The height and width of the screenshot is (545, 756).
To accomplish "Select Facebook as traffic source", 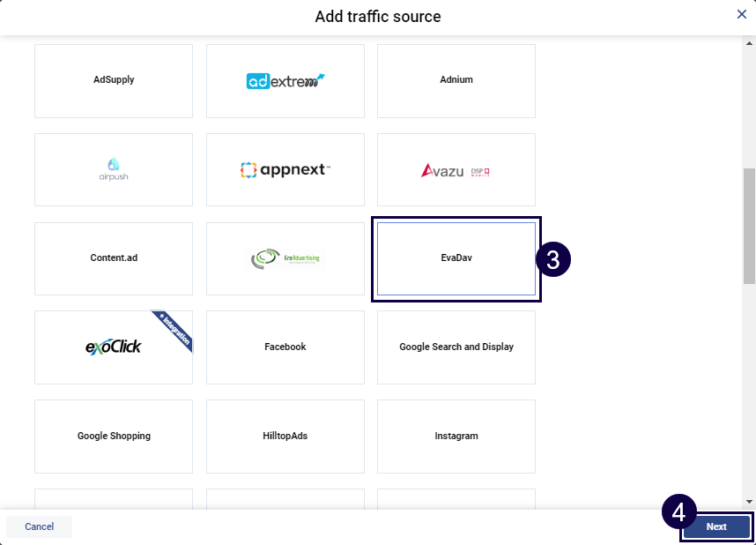I will pyautogui.click(x=285, y=347).
